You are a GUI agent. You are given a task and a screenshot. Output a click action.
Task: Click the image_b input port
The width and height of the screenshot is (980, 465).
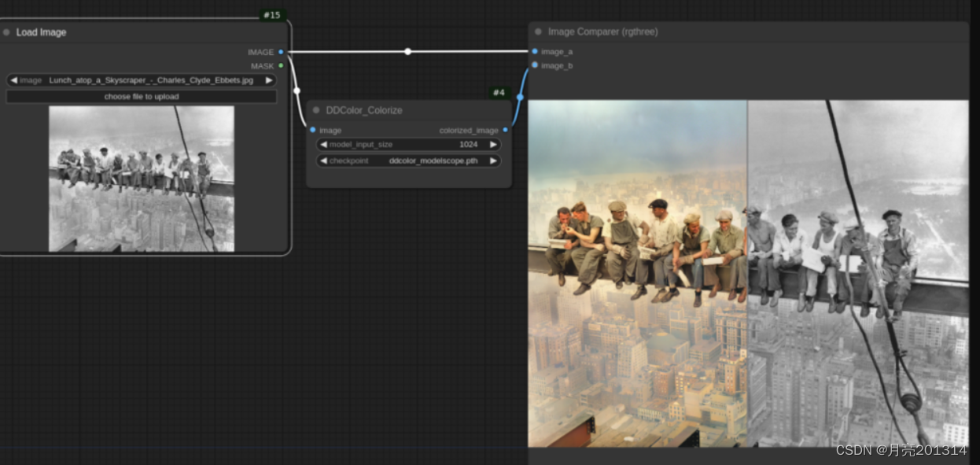[535, 65]
